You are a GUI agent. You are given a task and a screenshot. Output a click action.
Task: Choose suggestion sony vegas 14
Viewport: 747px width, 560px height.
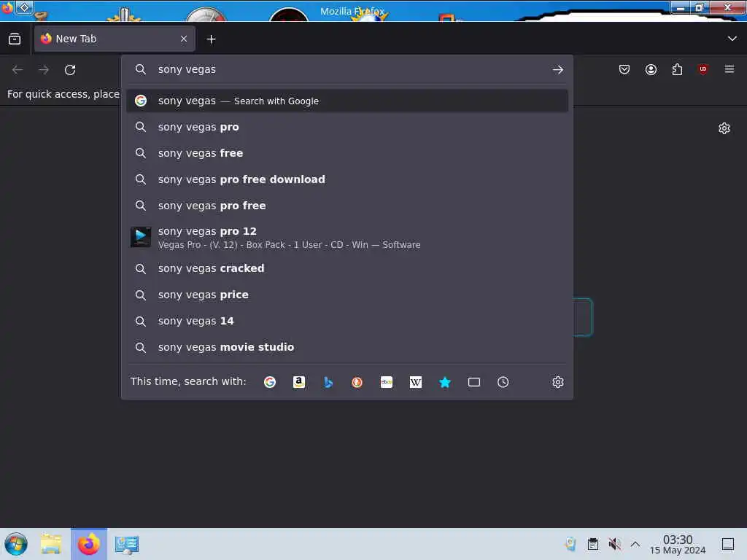(x=347, y=321)
